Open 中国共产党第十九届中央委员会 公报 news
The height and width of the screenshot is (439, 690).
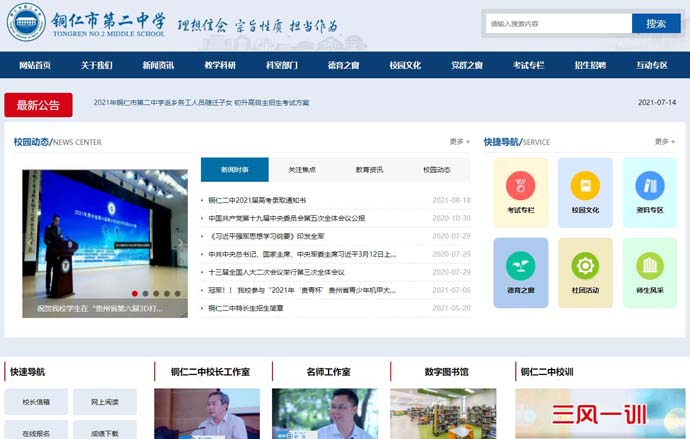286,218
